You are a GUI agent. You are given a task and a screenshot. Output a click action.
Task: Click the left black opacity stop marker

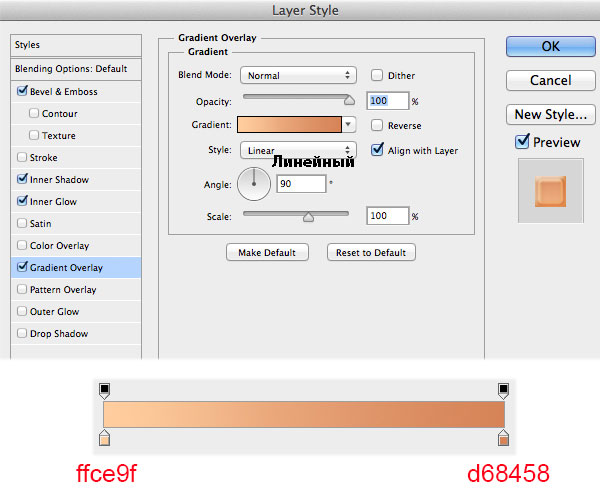click(104, 391)
